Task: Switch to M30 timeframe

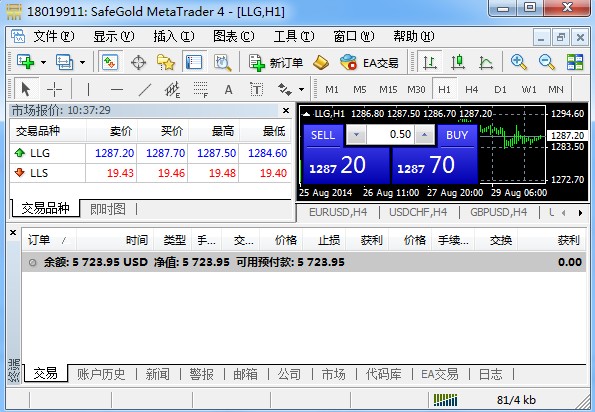Action: [416, 90]
